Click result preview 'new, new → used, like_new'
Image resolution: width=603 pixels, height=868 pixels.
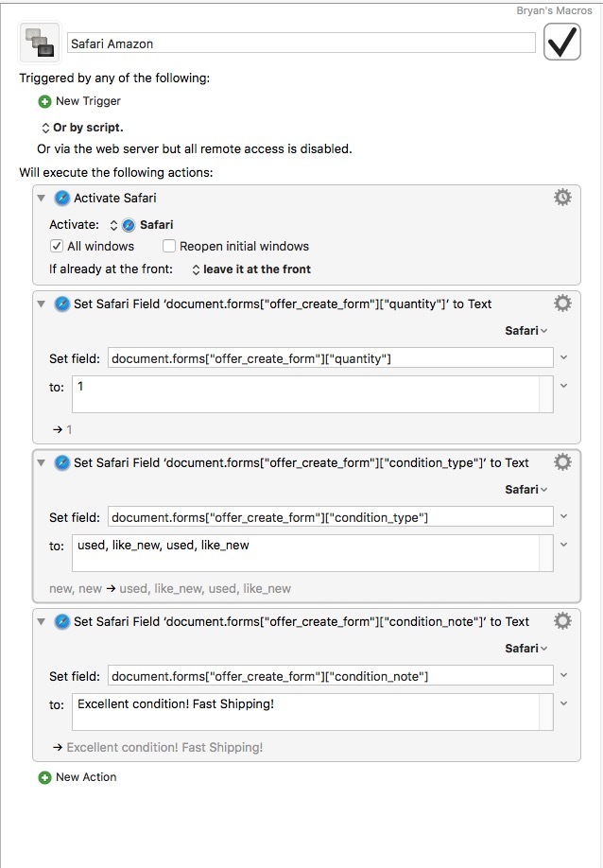[x=170, y=588]
